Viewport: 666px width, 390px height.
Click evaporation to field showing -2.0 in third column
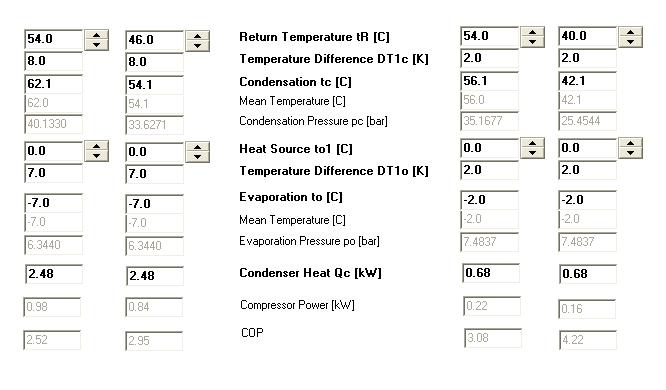pyautogui.click(x=490, y=200)
